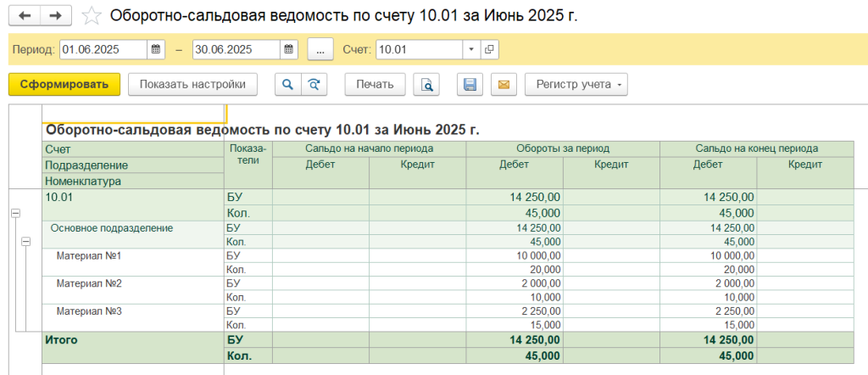Click the start date input field
868x375 pixels.
[x=103, y=50]
